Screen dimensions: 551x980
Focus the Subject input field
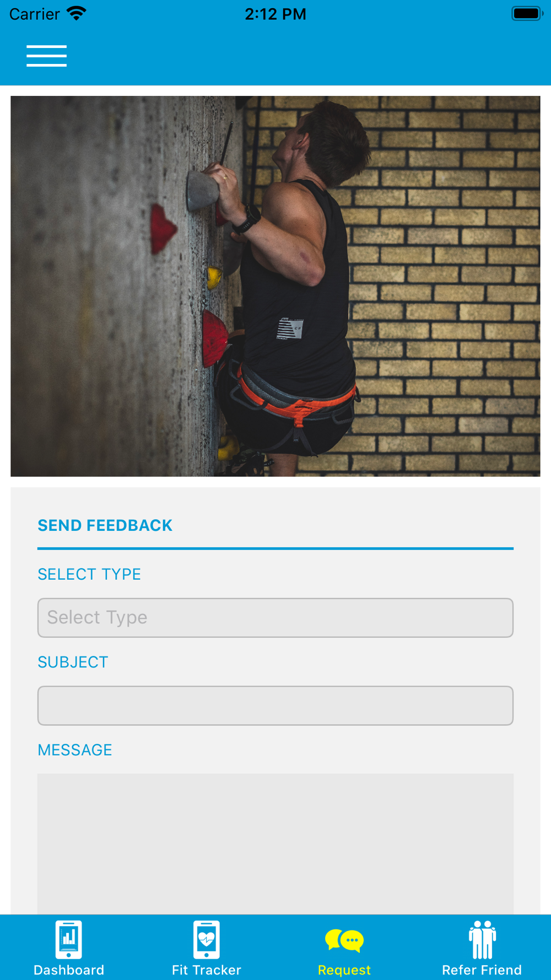(x=275, y=706)
